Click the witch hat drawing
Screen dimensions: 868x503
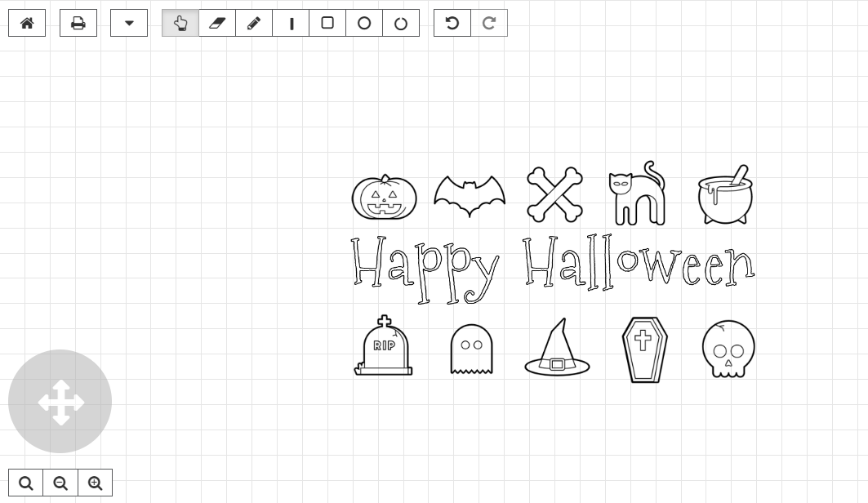tap(557, 345)
